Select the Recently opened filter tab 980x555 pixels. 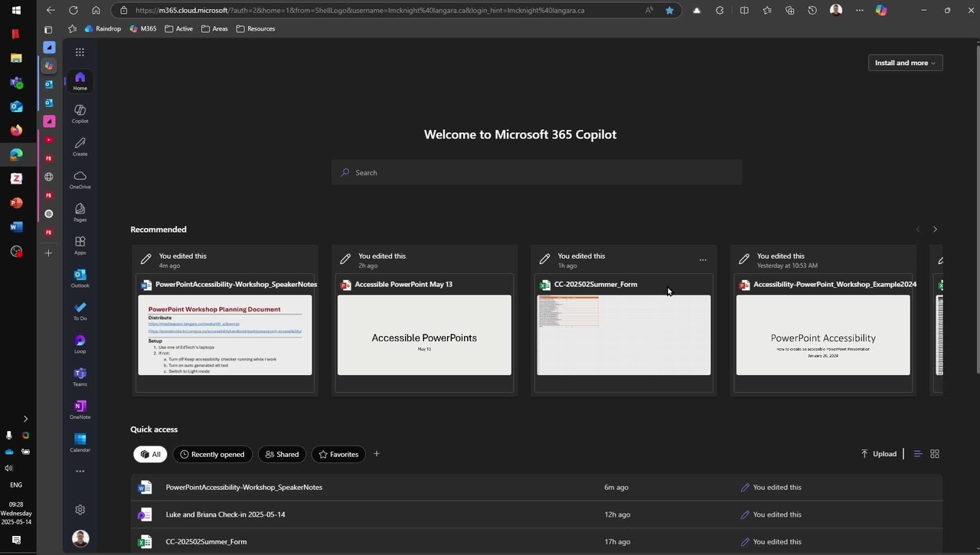pos(213,455)
